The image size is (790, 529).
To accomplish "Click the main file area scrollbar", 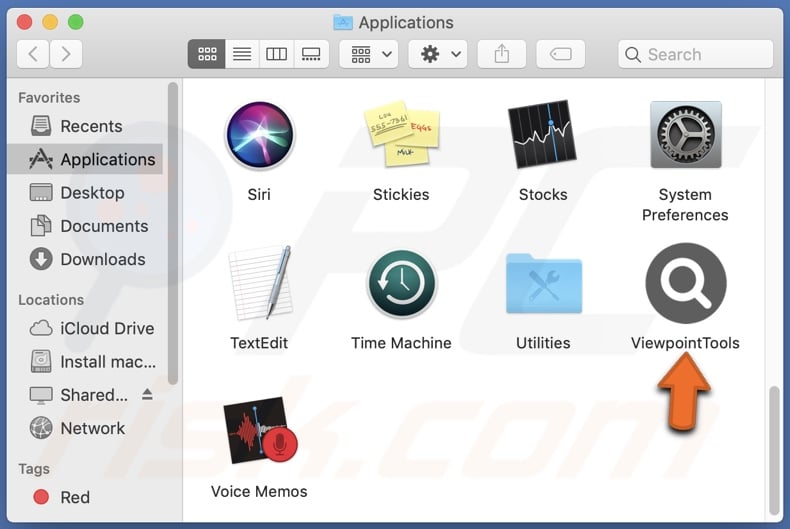I will pos(775,450).
